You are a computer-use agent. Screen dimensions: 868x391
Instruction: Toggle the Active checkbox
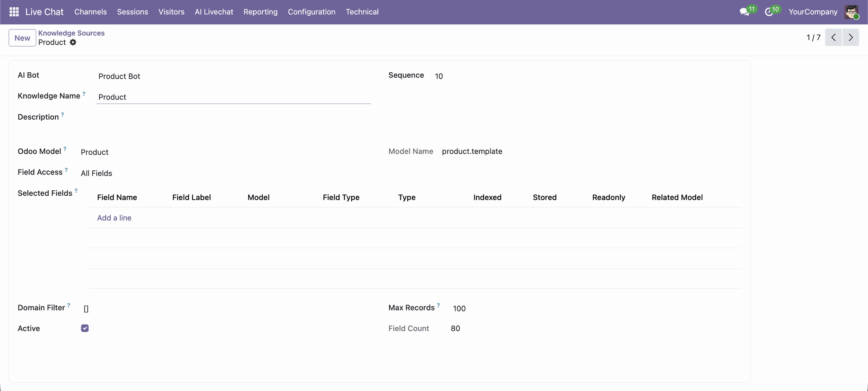point(85,328)
